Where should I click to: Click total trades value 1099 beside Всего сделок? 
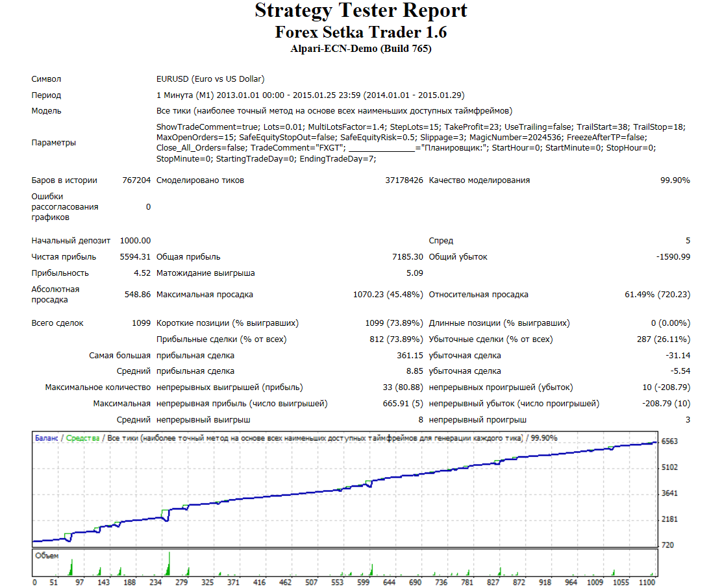pyautogui.click(x=141, y=323)
